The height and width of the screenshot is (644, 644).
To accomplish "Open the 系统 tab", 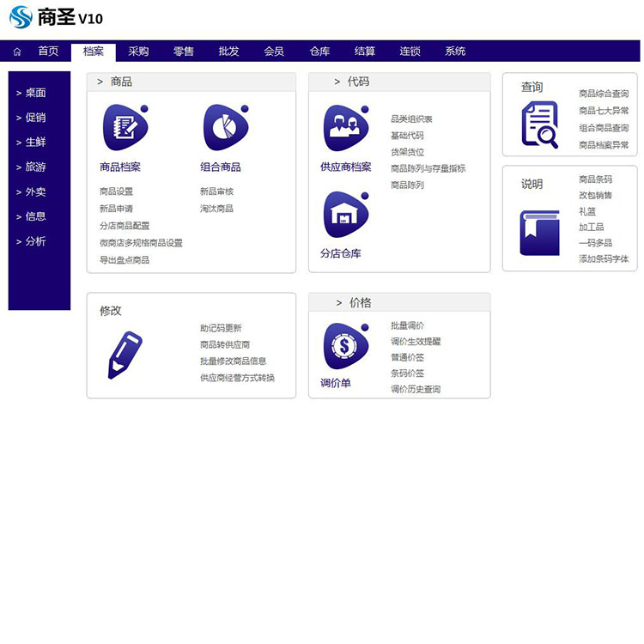I will [455, 52].
